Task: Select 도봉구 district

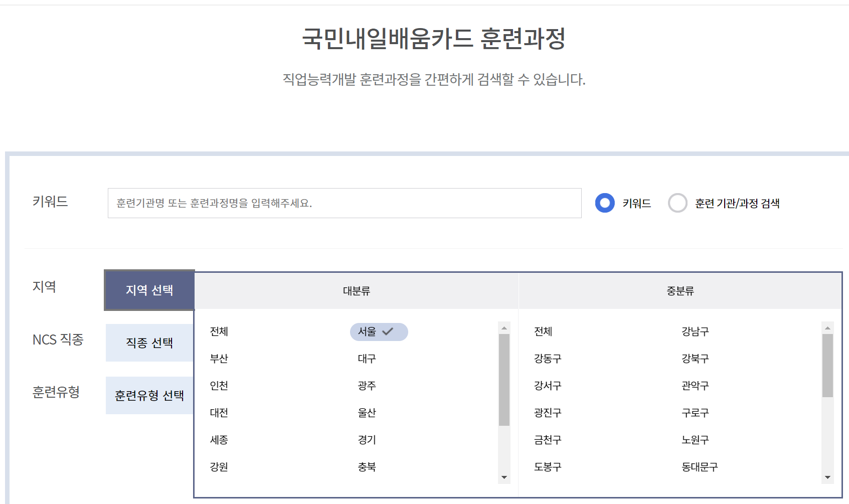Action: coord(548,467)
